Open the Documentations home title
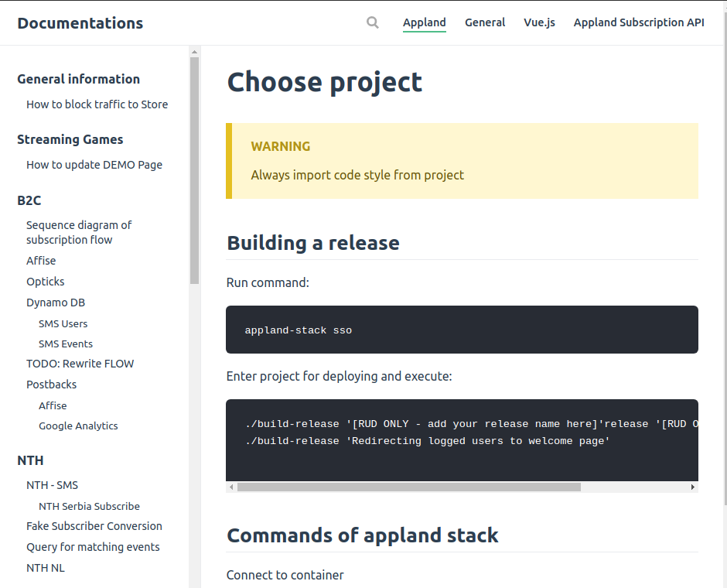 (80, 23)
